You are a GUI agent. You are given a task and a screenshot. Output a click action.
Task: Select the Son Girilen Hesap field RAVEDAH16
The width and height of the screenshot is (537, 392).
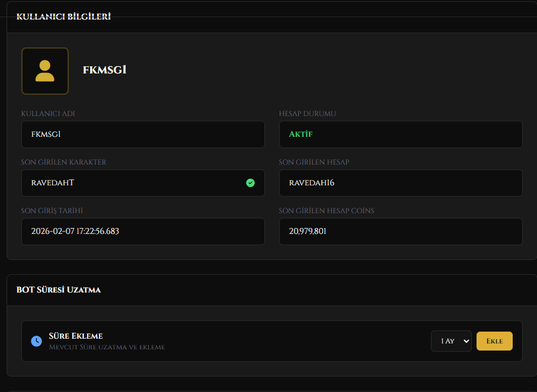pos(401,183)
